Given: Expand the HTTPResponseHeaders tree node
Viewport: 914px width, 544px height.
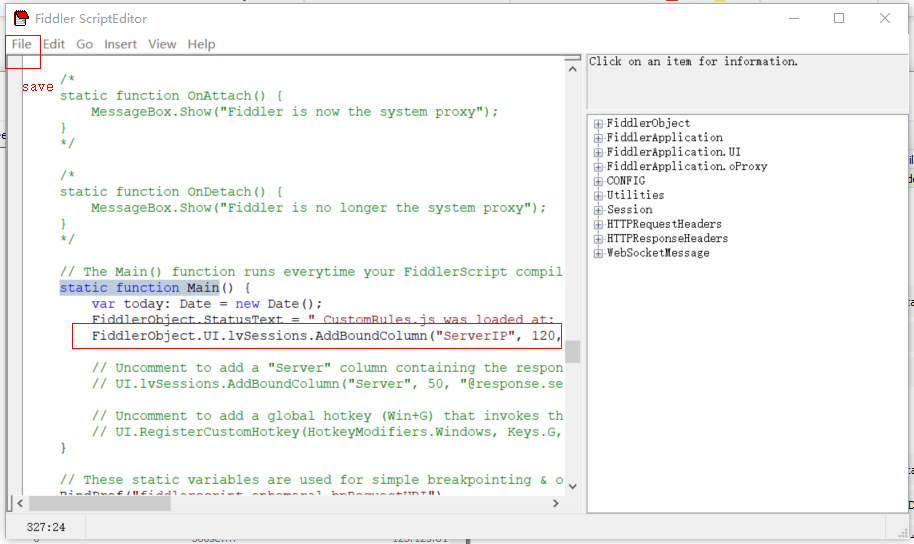Looking at the screenshot, I should [598, 239].
